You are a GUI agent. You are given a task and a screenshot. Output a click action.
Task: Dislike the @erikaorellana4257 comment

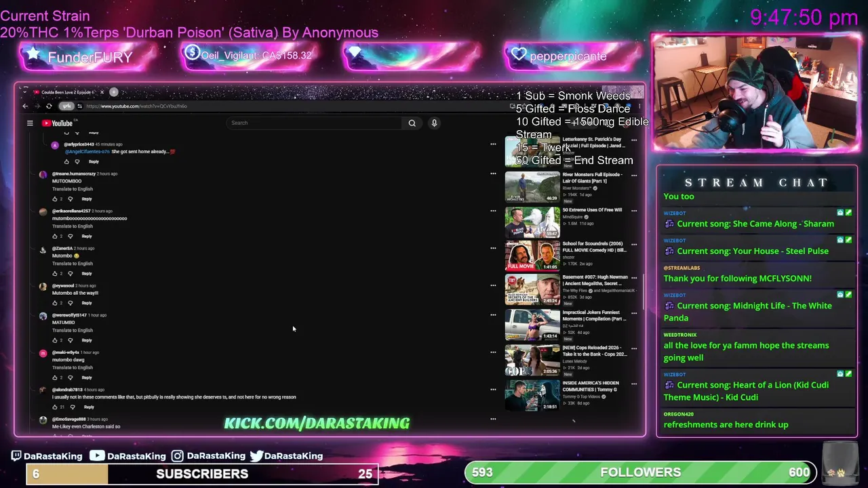[71, 236]
